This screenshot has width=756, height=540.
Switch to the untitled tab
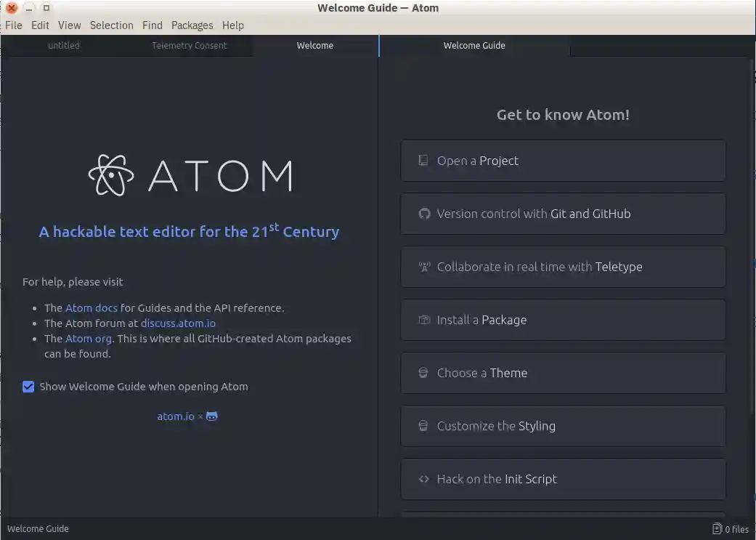[64, 45]
